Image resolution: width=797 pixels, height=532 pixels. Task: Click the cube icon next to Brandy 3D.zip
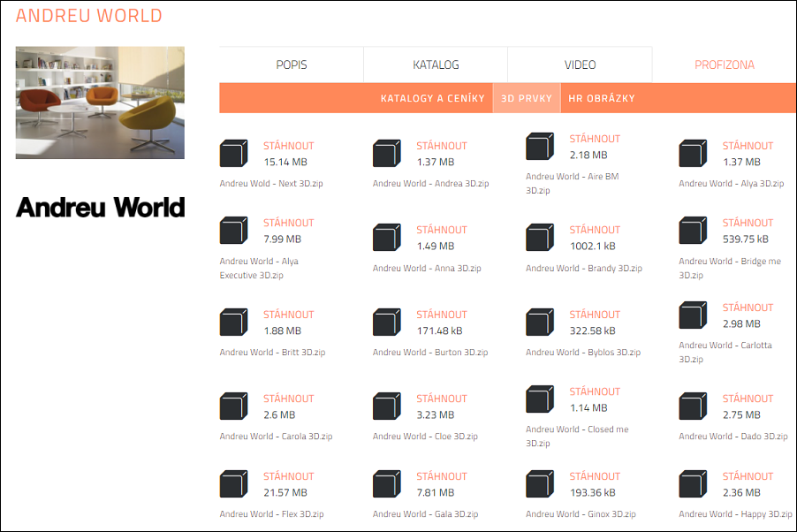point(539,238)
